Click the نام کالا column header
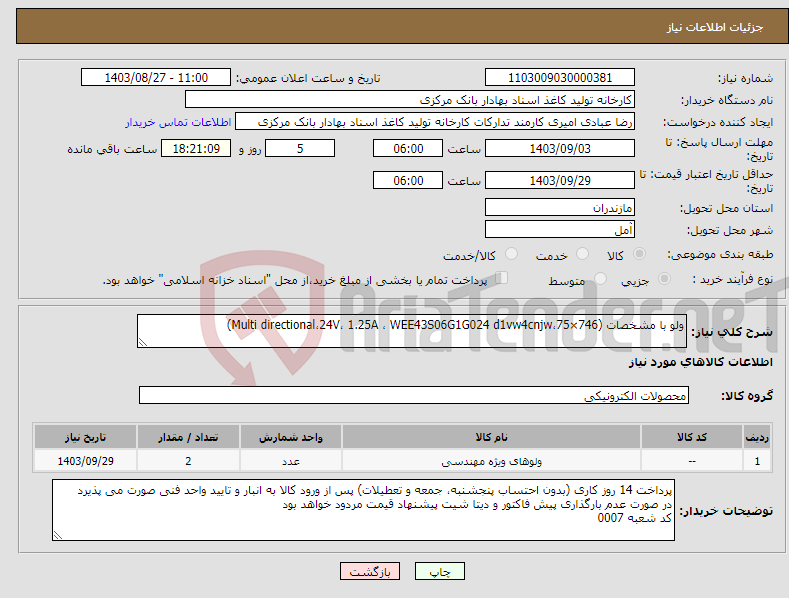Screen dimensions: 789x598 pyautogui.click(x=491, y=437)
